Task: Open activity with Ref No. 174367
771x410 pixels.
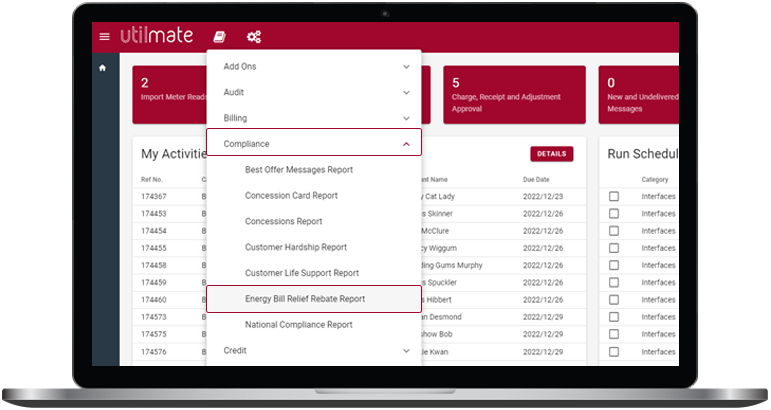Action: (153, 196)
